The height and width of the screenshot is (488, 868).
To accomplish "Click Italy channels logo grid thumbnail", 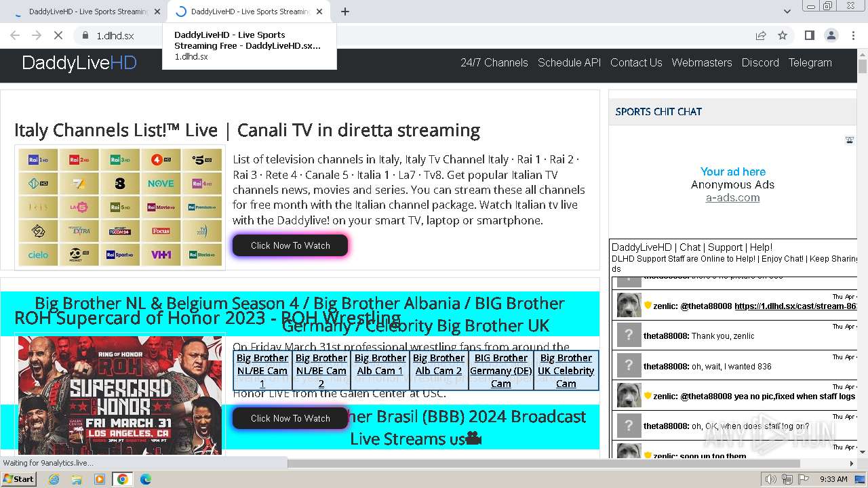I will (x=120, y=207).
